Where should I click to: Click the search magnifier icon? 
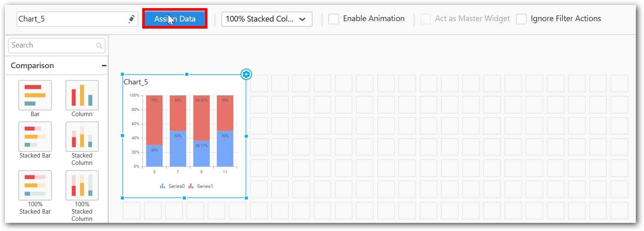(x=99, y=45)
